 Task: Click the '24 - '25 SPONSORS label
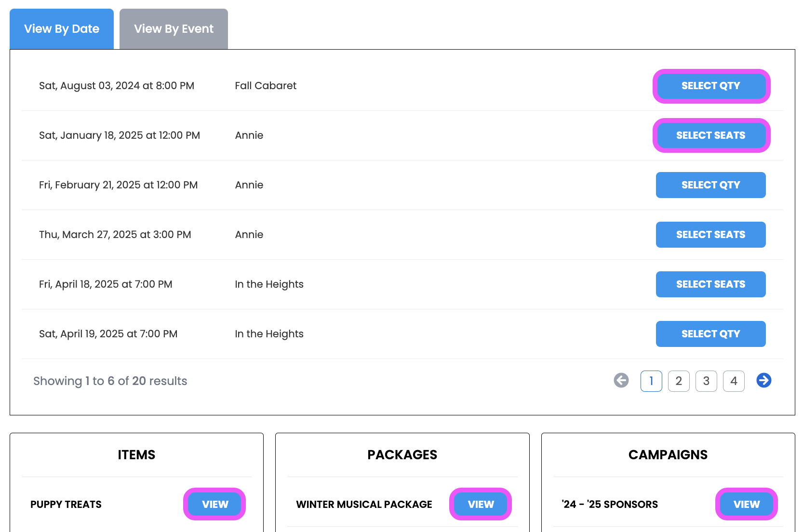610,505
